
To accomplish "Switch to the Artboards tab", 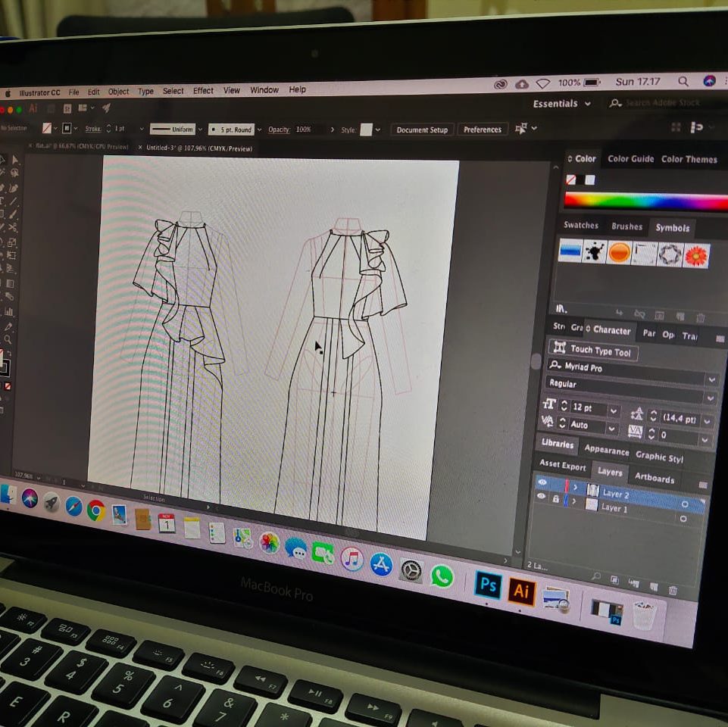I will (654, 479).
